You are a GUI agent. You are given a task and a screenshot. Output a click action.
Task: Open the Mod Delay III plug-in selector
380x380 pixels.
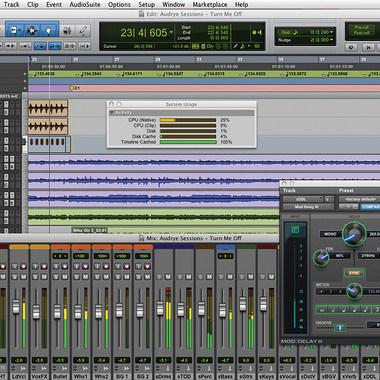coord(308,207)
